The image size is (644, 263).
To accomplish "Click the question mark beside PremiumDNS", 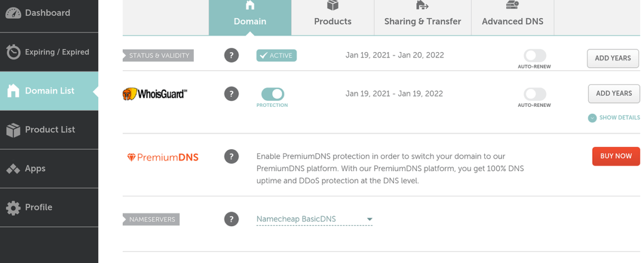I will pos(232,157).
